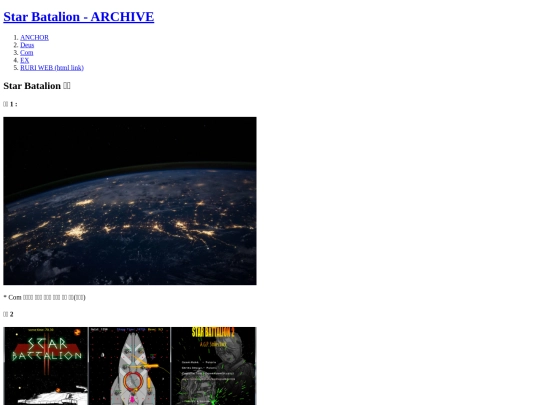Viewport: 540px width, 405px height.
Task: Open the EX link
Action: click(x=25, y=60)
